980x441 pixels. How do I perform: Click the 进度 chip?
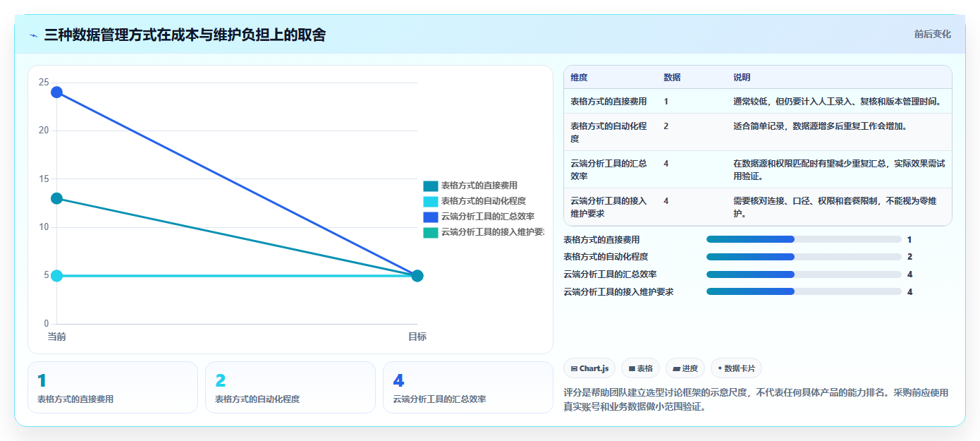[x=685, y=368]
